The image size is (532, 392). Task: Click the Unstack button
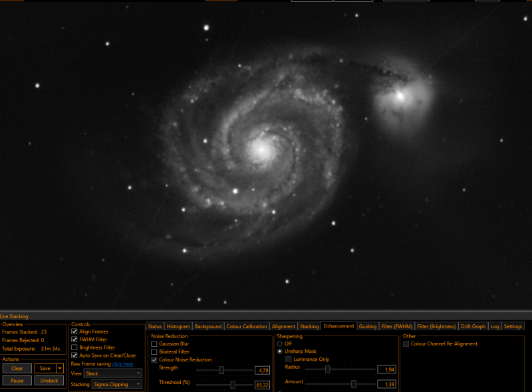click(x=49, y=381)
